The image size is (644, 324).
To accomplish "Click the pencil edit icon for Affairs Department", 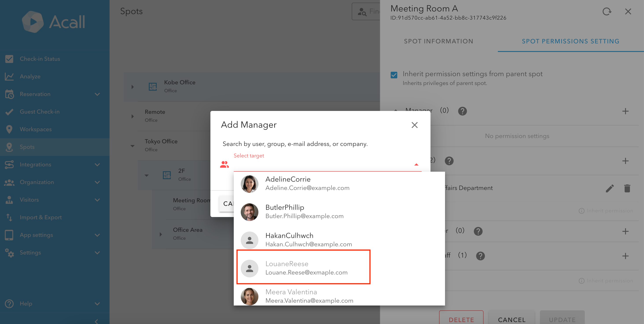I will [x=610, y=188].
